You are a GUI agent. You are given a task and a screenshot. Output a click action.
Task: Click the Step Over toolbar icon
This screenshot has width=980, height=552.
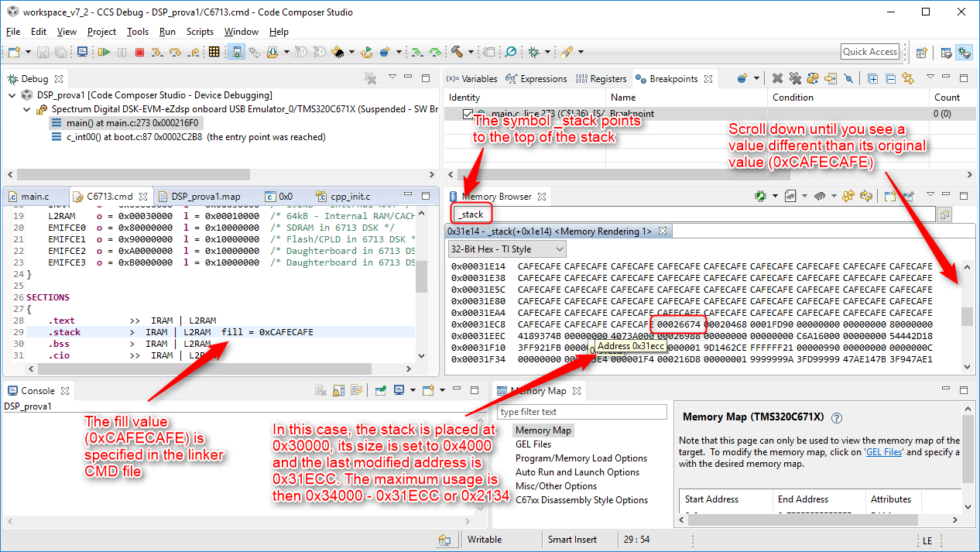click(x=175, y=52)
